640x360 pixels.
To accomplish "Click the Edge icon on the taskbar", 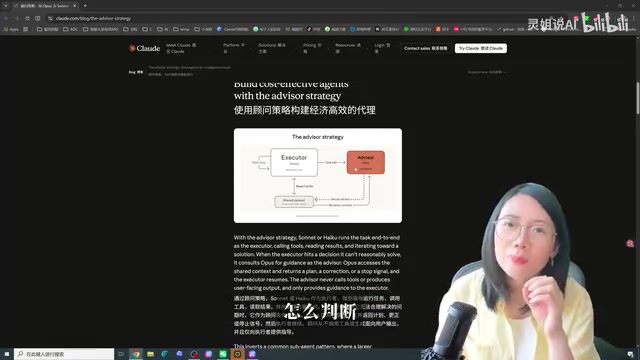I will click(x=165, y=354).
